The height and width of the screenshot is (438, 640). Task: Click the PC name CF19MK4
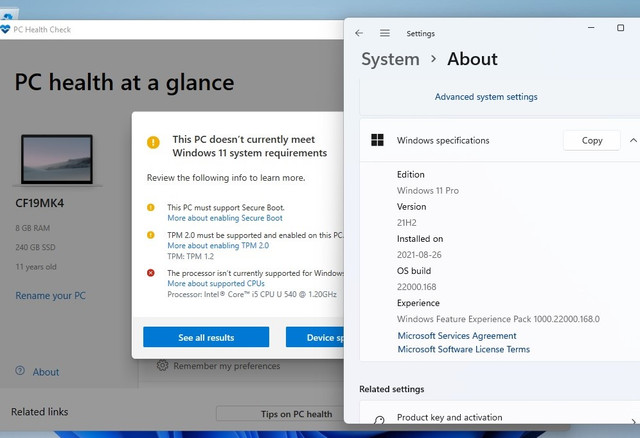click(x=40, y=203)
